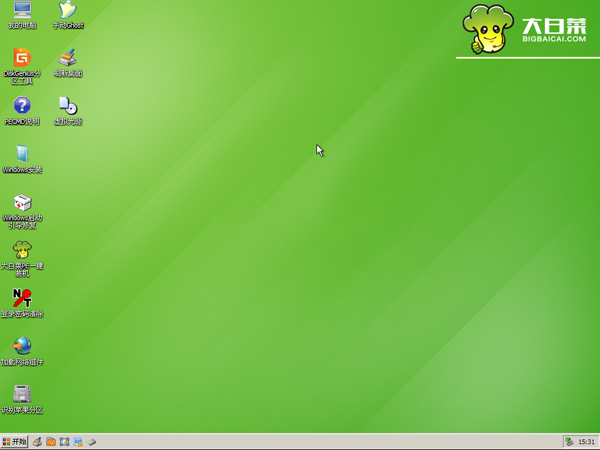This screenshot has width=600, height=450.
Task: Open the 开始 start menu button
Action: tap(14, 442)
